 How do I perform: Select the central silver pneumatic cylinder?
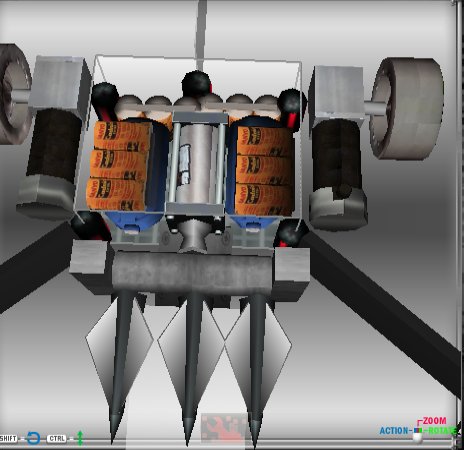196,163
